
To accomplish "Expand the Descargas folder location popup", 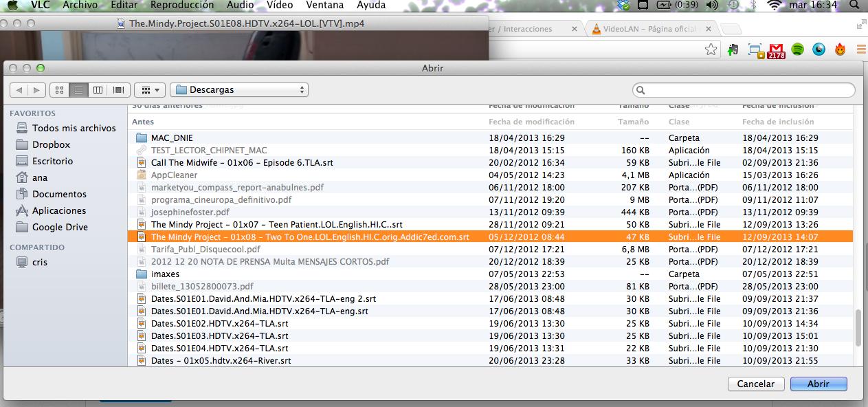I will coord(239,90).
